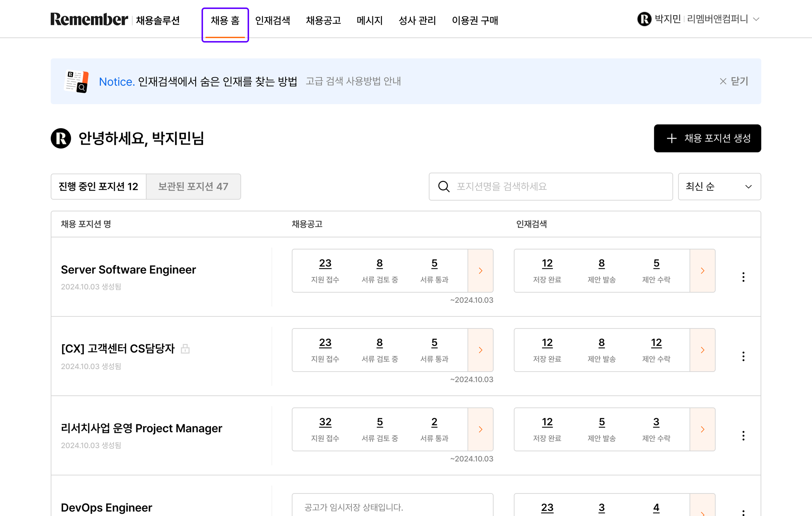
Task: Open the kebab menu for 리서치사업 운영 Project Manager
Action: tap(743, 435)
